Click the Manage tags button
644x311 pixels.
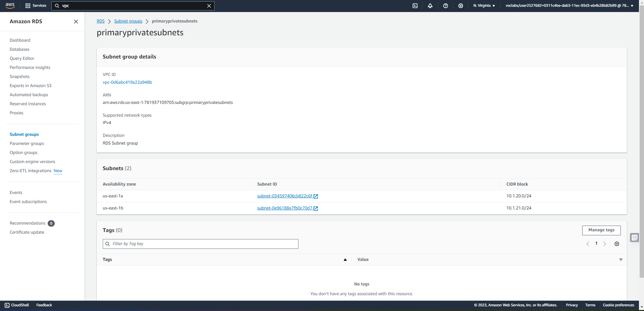point(601,230)
